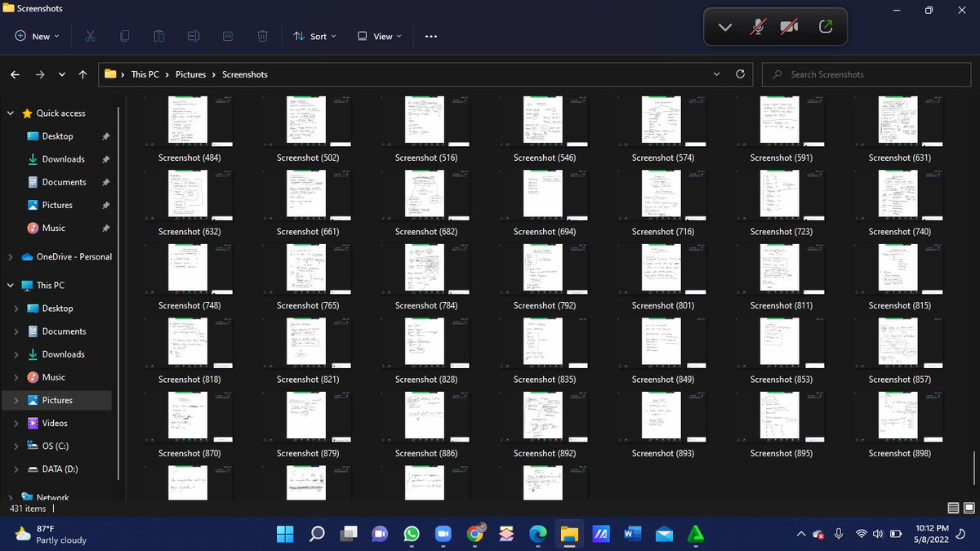Open clock showing 10:12 PM

(x=932, y=535)
